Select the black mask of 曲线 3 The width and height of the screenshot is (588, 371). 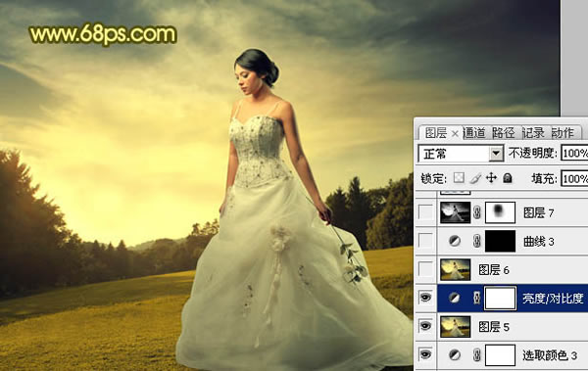coord(500,241)
